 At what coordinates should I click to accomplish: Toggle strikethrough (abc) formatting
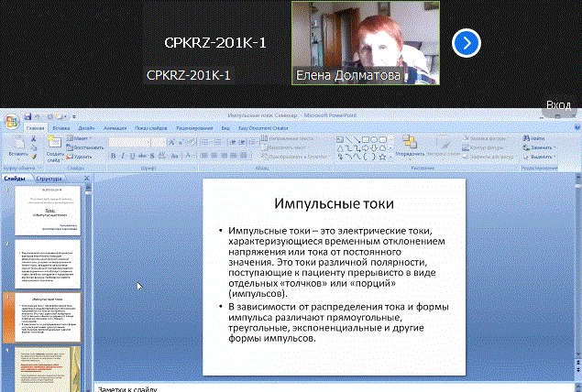tap(142, 156)
